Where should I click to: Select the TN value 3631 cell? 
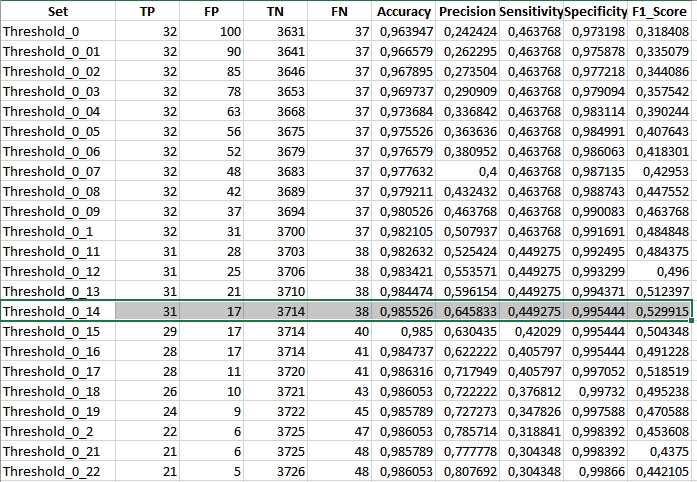pyautogui.click(x=288, y=31)
